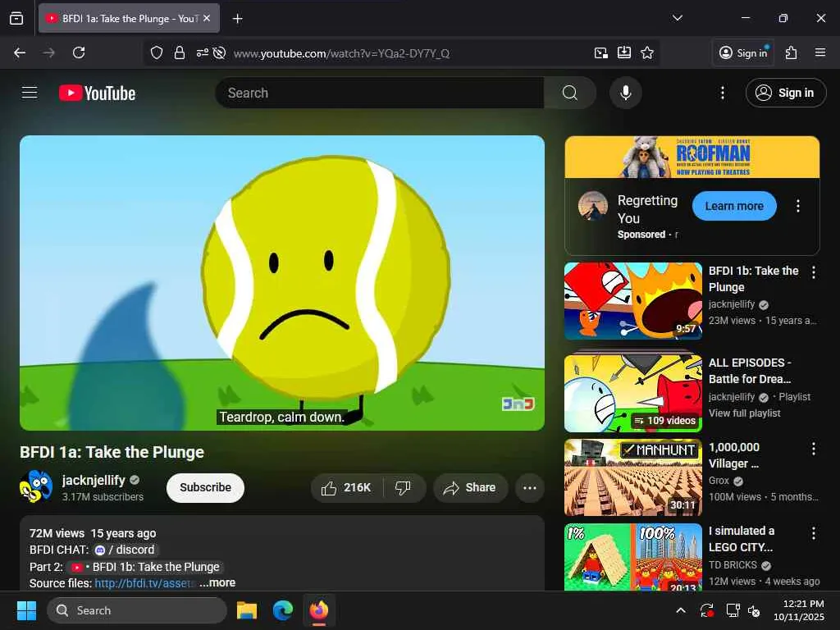The height and width of the screenshot is (630, 840).
Task: Click Sign in on YouTube header
Action: coord(785,93)
